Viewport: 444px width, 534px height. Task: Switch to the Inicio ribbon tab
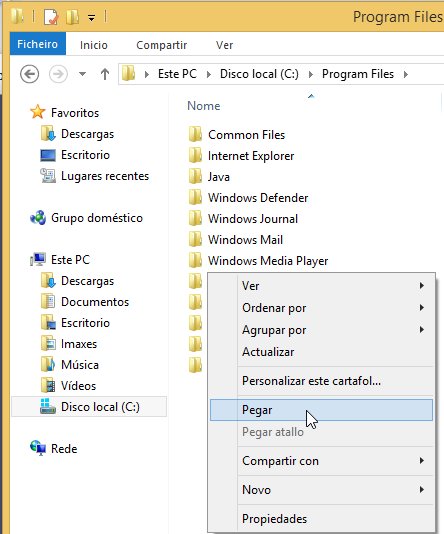[x=94, y=45]
